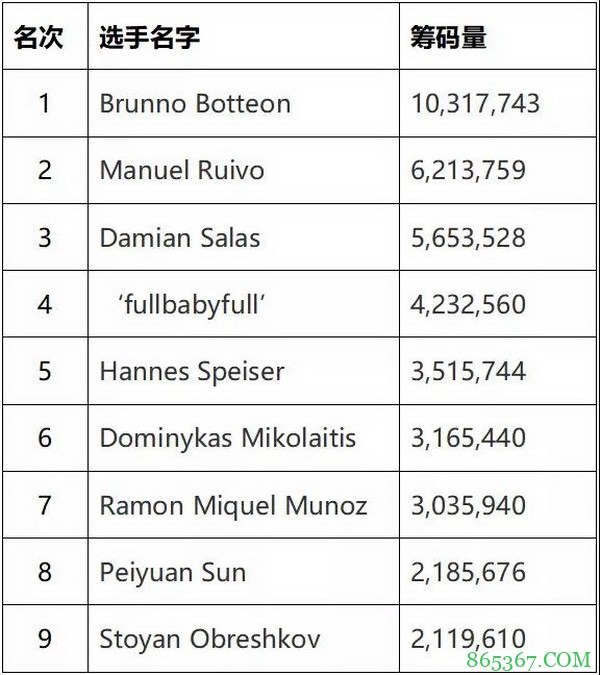Click chip count 6,213,759

pyautogui.click(x=468, y=170)
